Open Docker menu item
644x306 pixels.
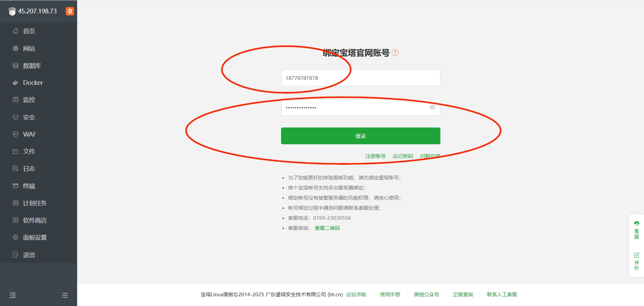tap(39, 83)
